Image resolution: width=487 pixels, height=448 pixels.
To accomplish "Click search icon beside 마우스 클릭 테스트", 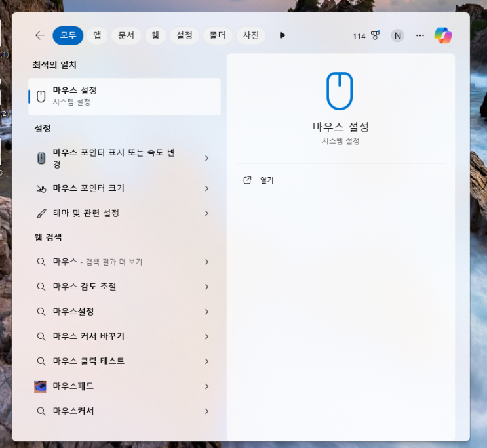I will [x=41, y=361].
